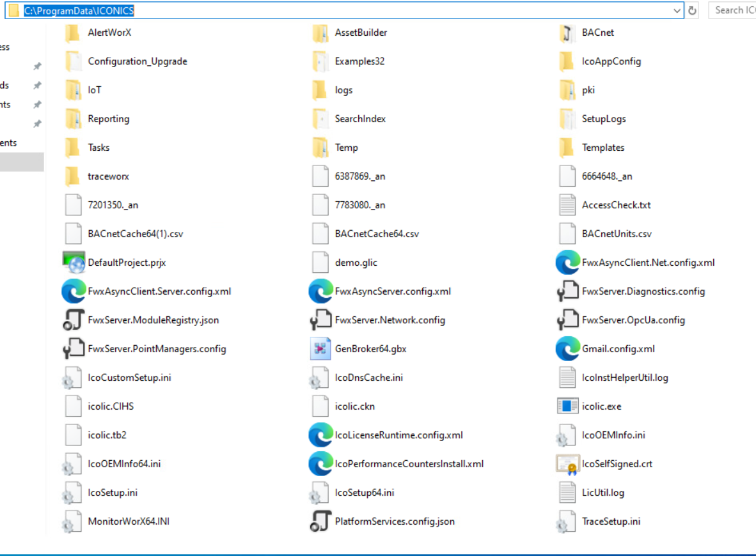This screenshot has width=756, height=556.
Task: Select the pki folder name
Action: (x=588, y=90)
